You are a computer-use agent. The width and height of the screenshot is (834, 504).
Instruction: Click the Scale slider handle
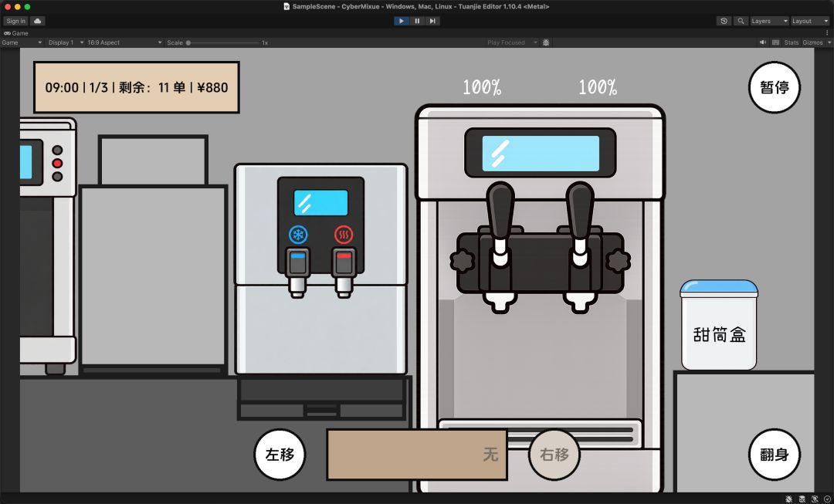pos(188,42)
